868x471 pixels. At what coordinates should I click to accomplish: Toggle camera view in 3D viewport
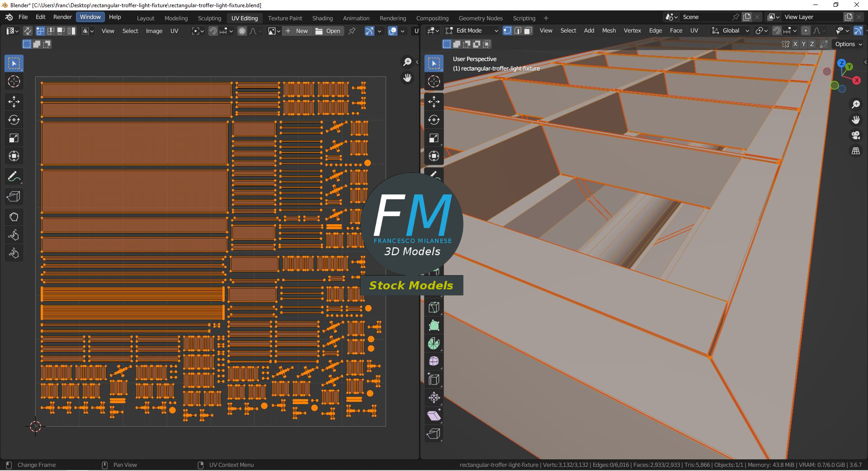[856, 135]
